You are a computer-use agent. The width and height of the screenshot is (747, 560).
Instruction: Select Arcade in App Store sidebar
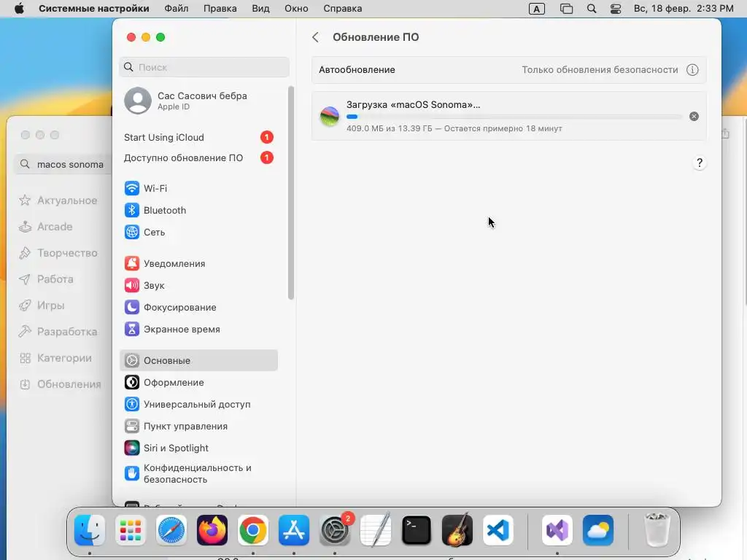pyautogui.click(x=46, y=227)
